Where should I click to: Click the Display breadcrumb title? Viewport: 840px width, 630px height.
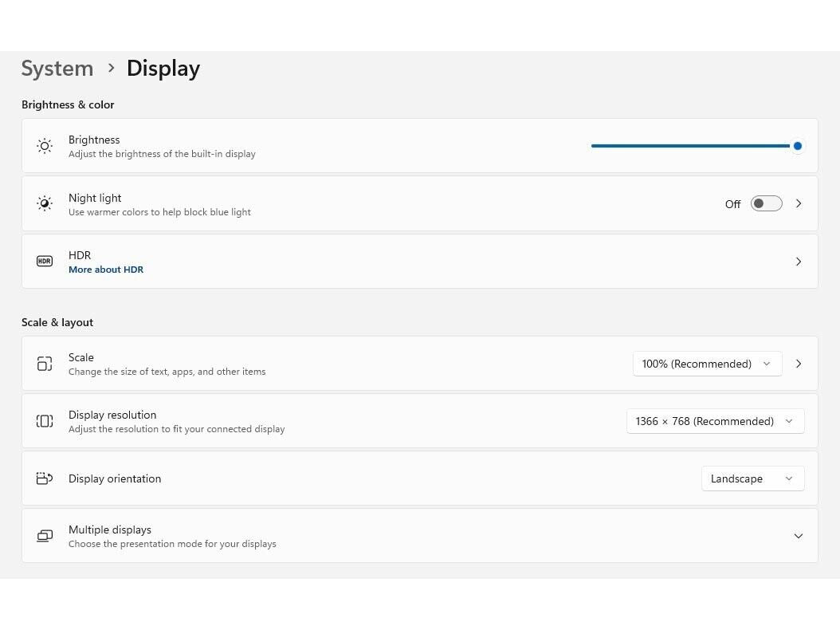(163, 69)
